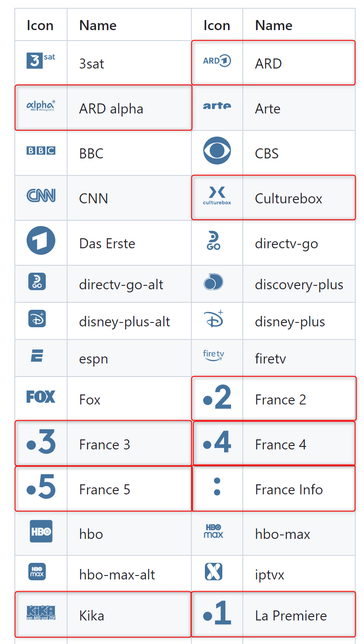Click the BBC channel icon
Screen dimensions: 364x644
point(41,151)
